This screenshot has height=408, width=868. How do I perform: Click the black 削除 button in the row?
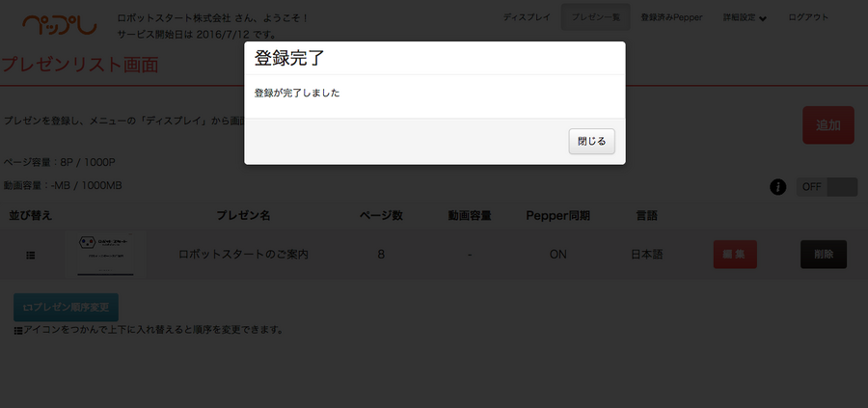tap(823, 255)
